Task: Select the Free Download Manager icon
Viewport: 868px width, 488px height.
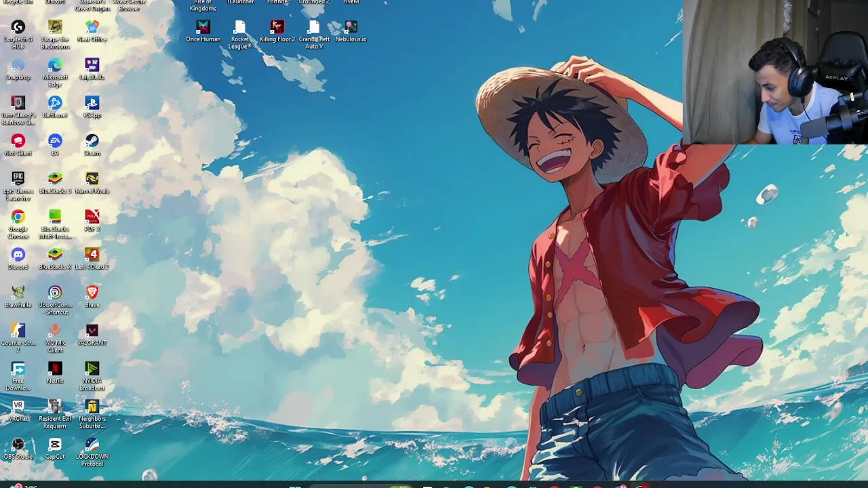Action: click(18, 369)
